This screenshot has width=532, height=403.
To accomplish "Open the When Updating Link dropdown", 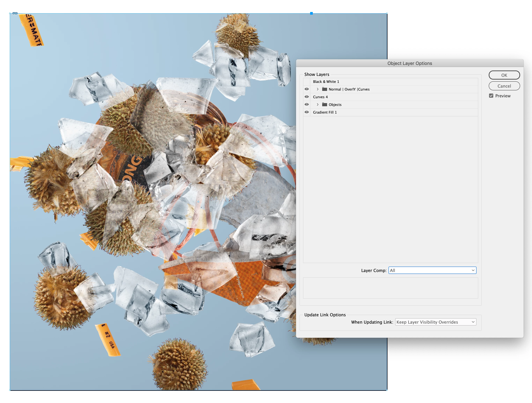I will [x=435, y=322].
